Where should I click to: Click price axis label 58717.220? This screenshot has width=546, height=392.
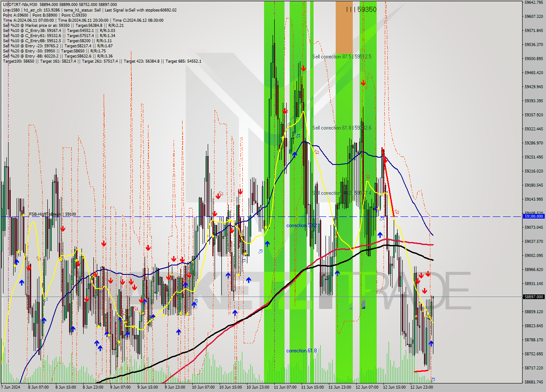click(534, 368)
